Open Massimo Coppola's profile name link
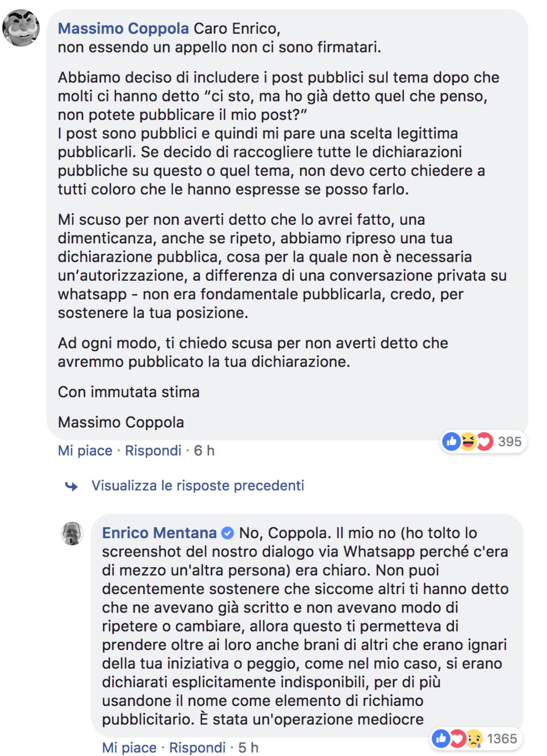Image resolution: width=547 pixels, height=756 pixels. tap(123, 28)
